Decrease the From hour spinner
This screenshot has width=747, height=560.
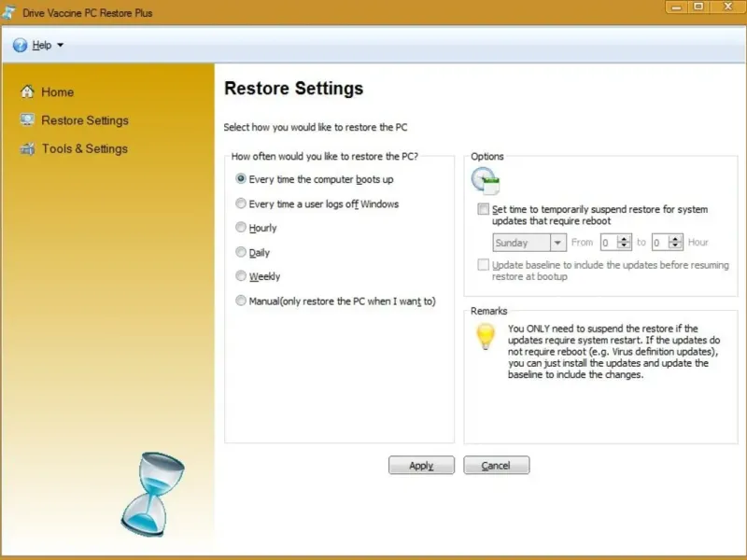coord(624,245)
